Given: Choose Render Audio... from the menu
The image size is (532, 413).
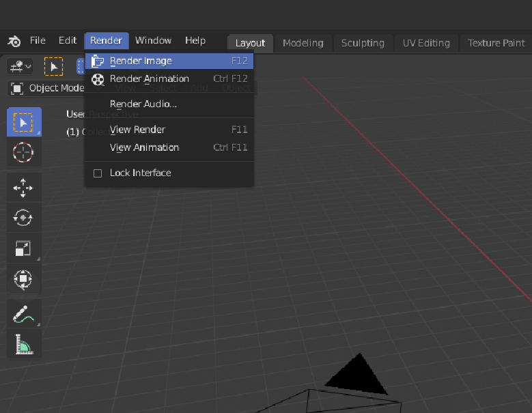Looking at the screenshot, I should (x=169, y=104).
